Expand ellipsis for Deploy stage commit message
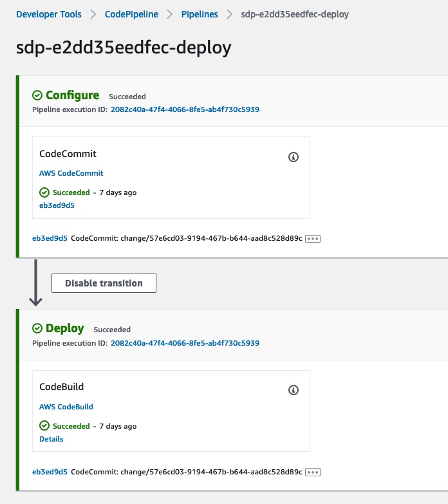This screenshot has width=448, height=504. click(x=313, y=472)
